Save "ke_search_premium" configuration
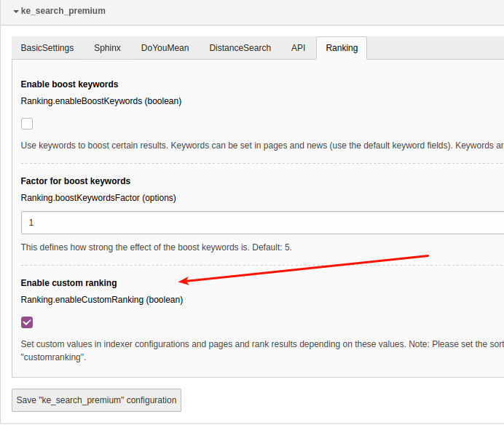Image resolution: width=504 pixels, height=425 pixels. 96,400
